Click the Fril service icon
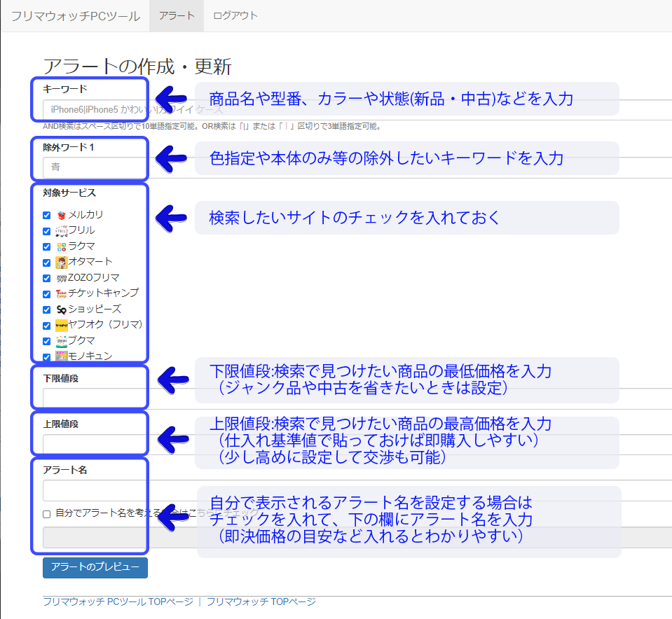Viewport: 672px width, 619px height. point(61,231)
